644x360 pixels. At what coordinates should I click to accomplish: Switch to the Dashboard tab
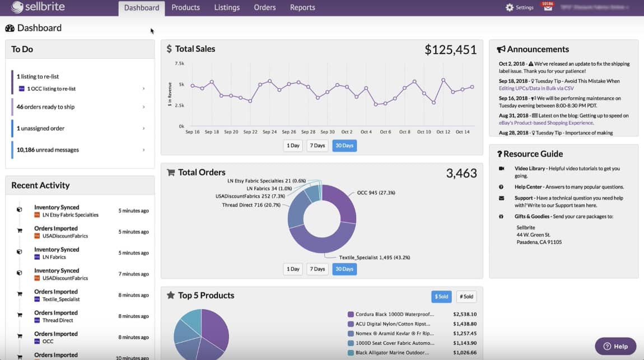point(142,8)
